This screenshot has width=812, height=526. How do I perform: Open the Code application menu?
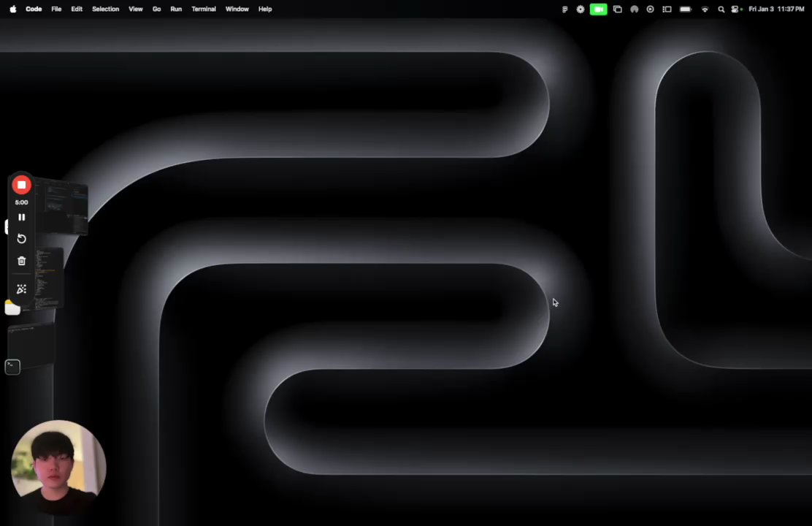tap(34, 9)
